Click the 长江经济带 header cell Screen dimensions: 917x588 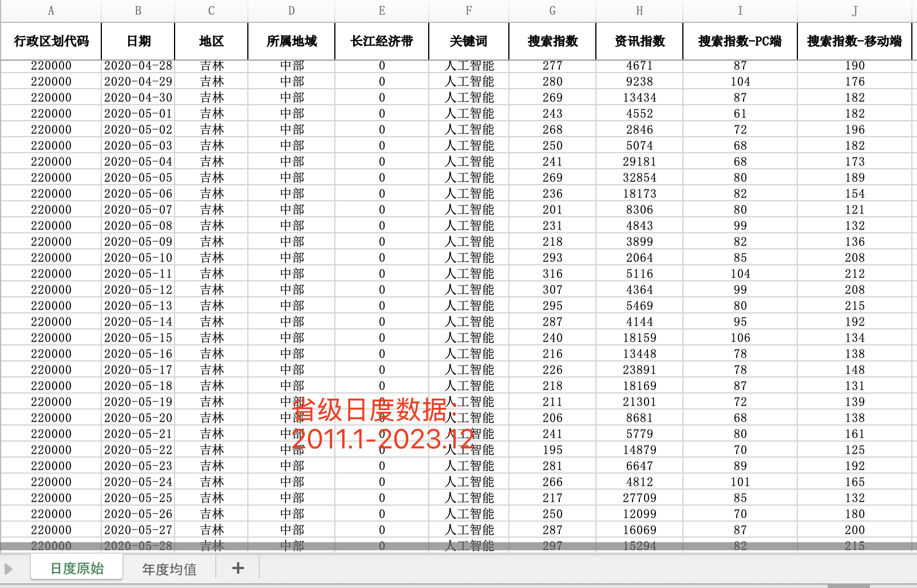click(382, 41)
